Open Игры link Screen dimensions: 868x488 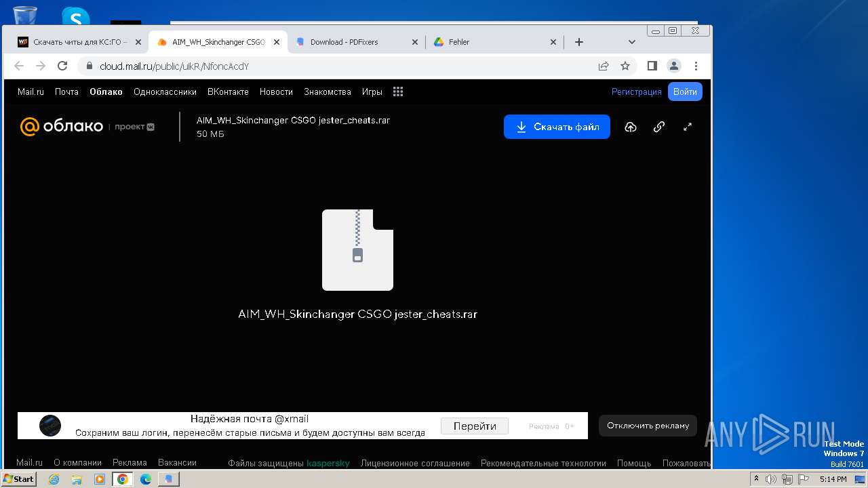372,91
